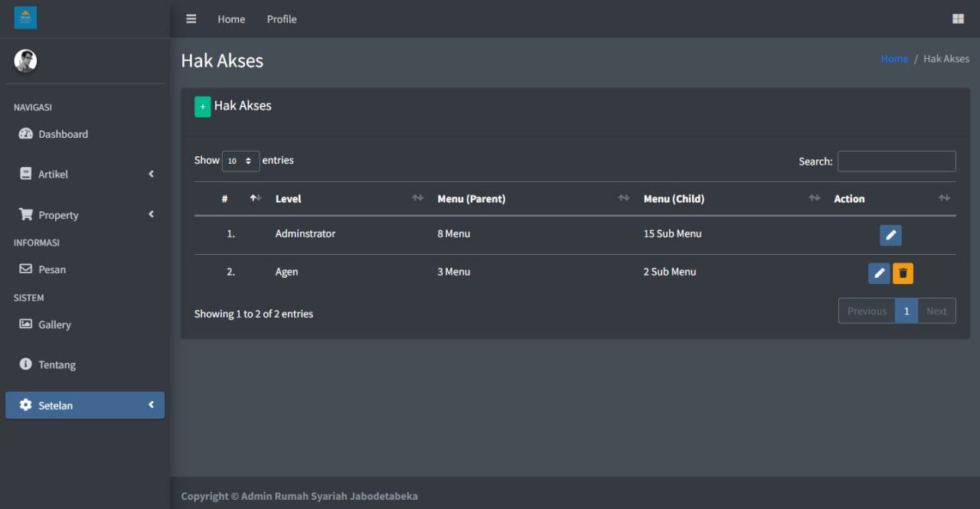Click the Home breadcrumb link
This screenshot has height=509, width=980.
tap(894, 59)
